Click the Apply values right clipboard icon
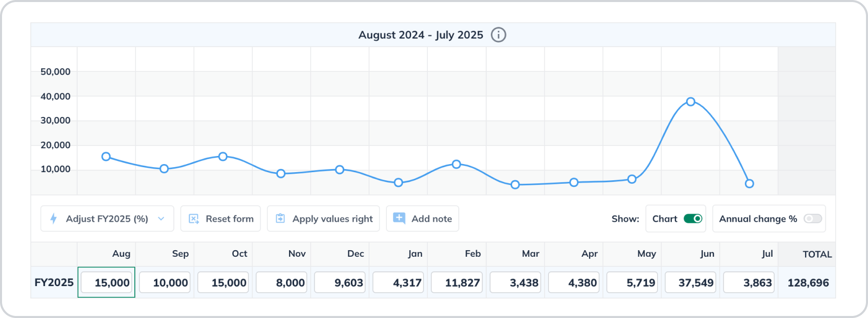This screenshot has height=318, width=868. click(280, 219)
